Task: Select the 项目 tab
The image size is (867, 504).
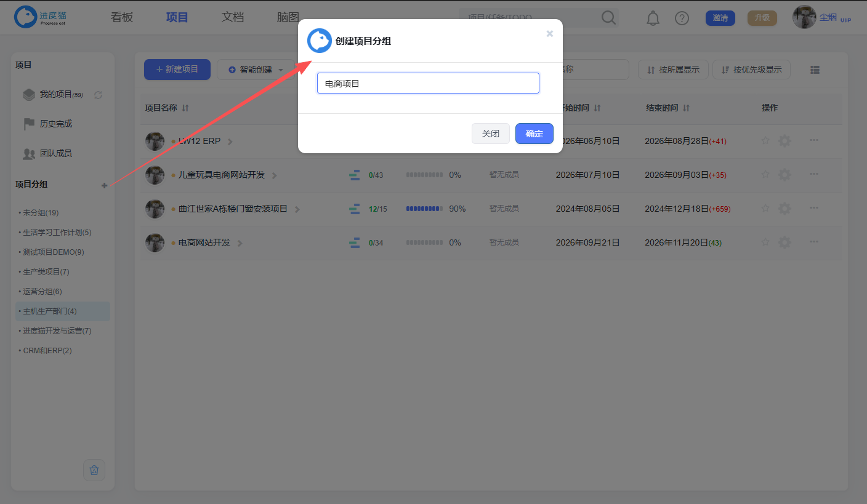Action: point(177,17)
